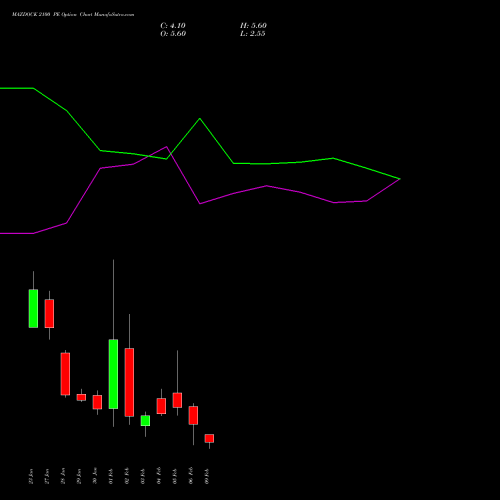500x500 pixels.
Task: Click the 28 Jan date label
Action: (x=63, y=476)
